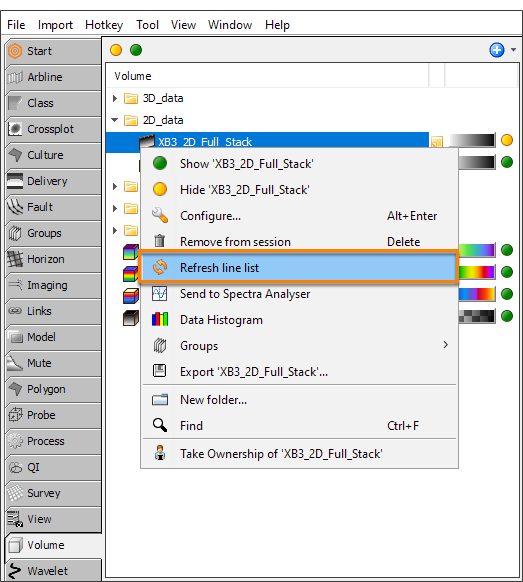This screenshot has height=582, width=523.
Task: Click the yellow hide-all circle above Volume list
Action: (x=116, y=50)
